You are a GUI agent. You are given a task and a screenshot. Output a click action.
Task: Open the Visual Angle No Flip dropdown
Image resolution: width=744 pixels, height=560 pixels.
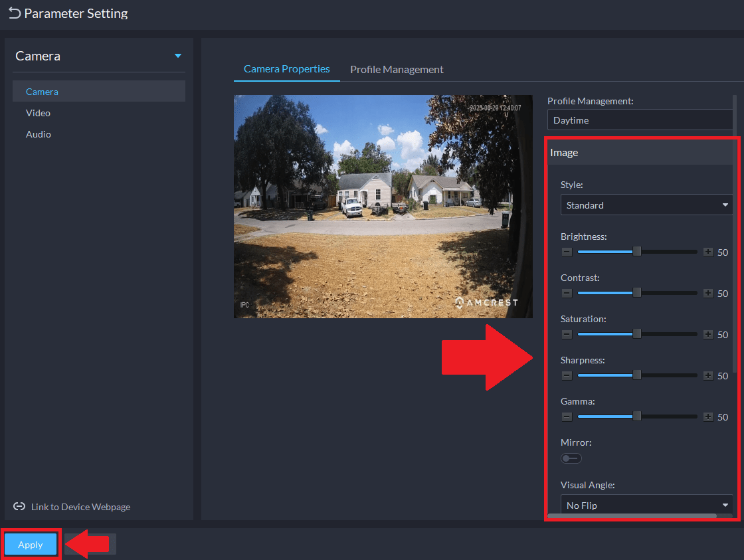646,506
